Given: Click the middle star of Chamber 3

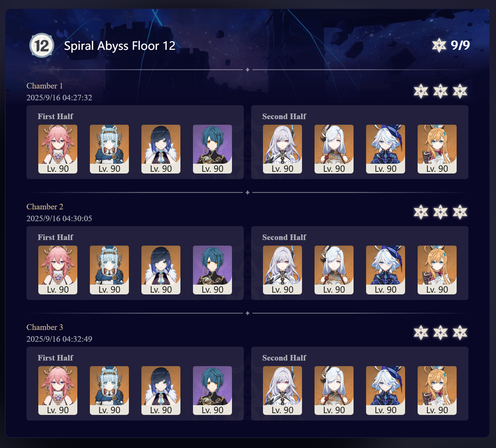Looking at the screenshot, I should pos(441,333).
